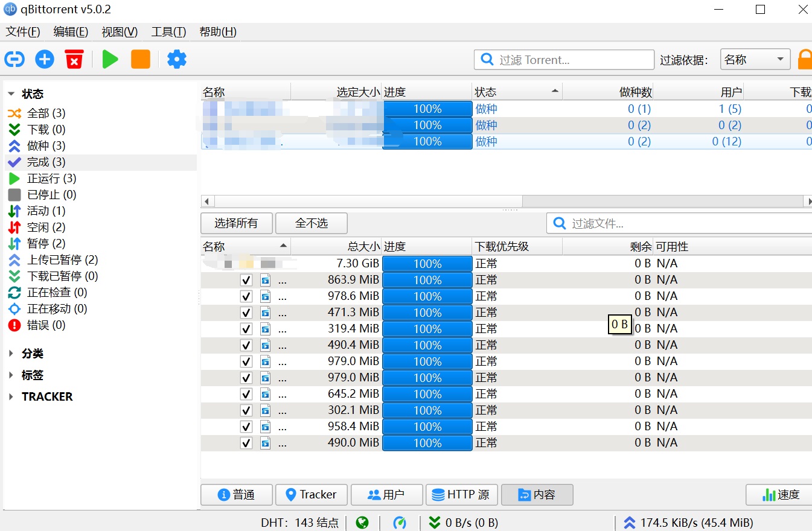Switch to the HTTP 源 tab

point(461,495)
